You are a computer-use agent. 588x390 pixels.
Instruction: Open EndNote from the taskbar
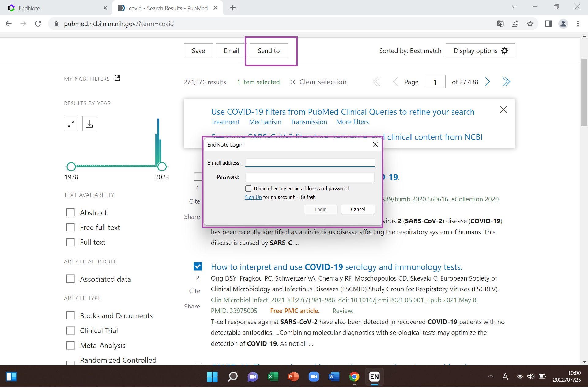pos(374,377)
